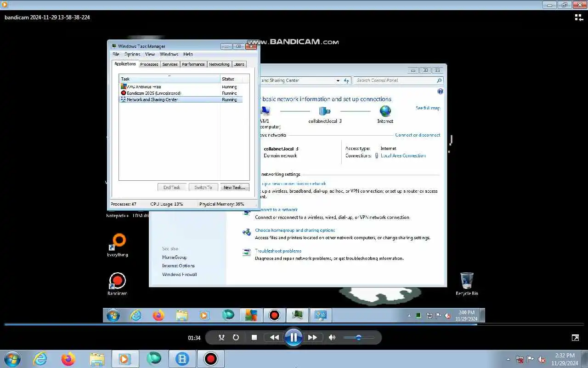
Task: Click the blue seek bar above the playback controls
Action: tap(294, 324)
